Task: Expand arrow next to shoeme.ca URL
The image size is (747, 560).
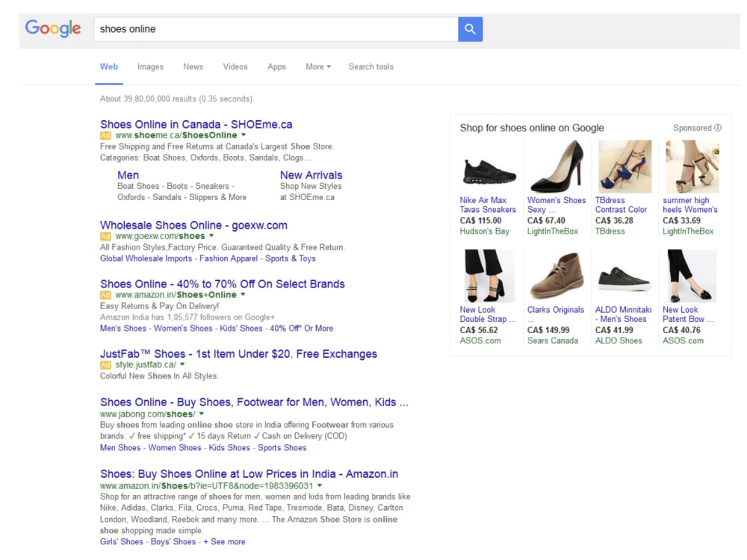Action: click(x=244, y=135)
